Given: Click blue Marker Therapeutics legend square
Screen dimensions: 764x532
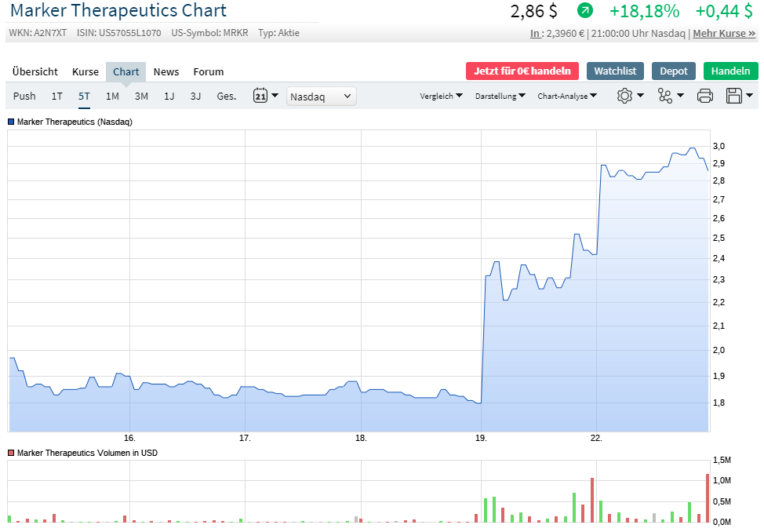Looking at the screenshot, I should 9,122.
